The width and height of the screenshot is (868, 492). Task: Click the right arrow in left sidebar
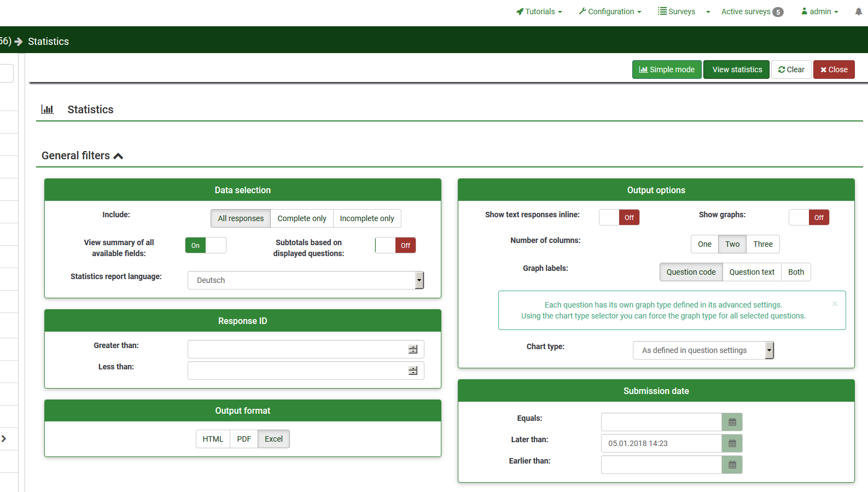coord(4,438)
